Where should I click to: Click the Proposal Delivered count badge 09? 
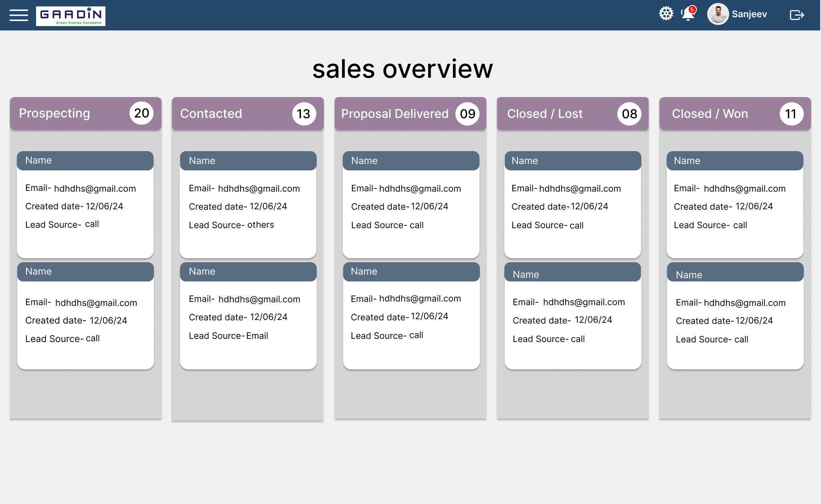click(467, 114)
